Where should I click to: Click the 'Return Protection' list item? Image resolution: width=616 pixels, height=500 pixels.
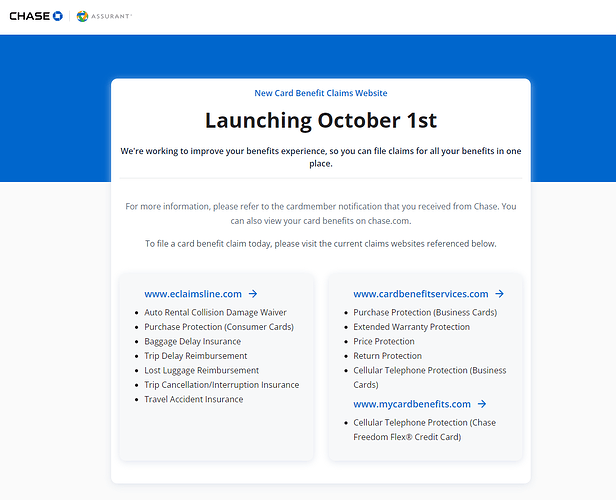[387, 356]
